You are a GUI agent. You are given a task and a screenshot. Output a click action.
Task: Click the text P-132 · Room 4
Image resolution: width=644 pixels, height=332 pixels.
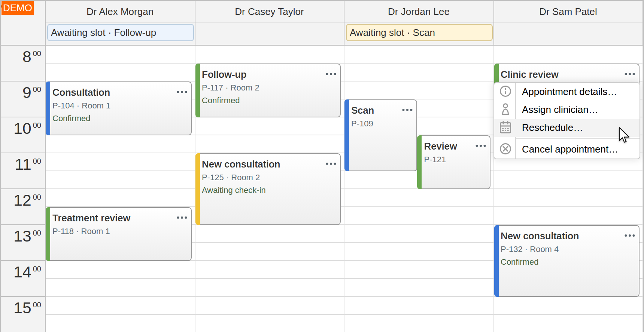click(x=529, y=249)
